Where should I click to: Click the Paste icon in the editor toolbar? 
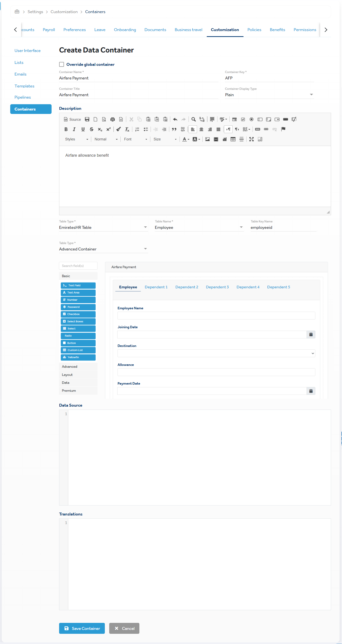(148, 119)
